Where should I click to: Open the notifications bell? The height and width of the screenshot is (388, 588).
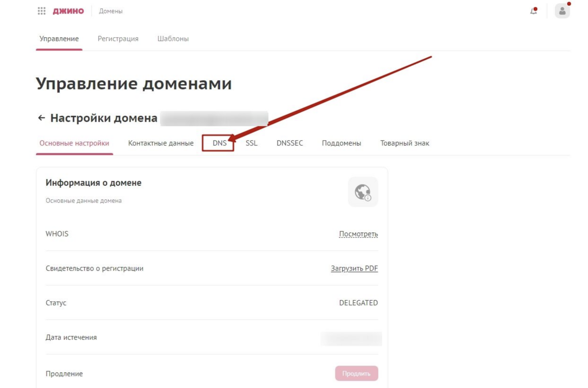tap(533, 11)
